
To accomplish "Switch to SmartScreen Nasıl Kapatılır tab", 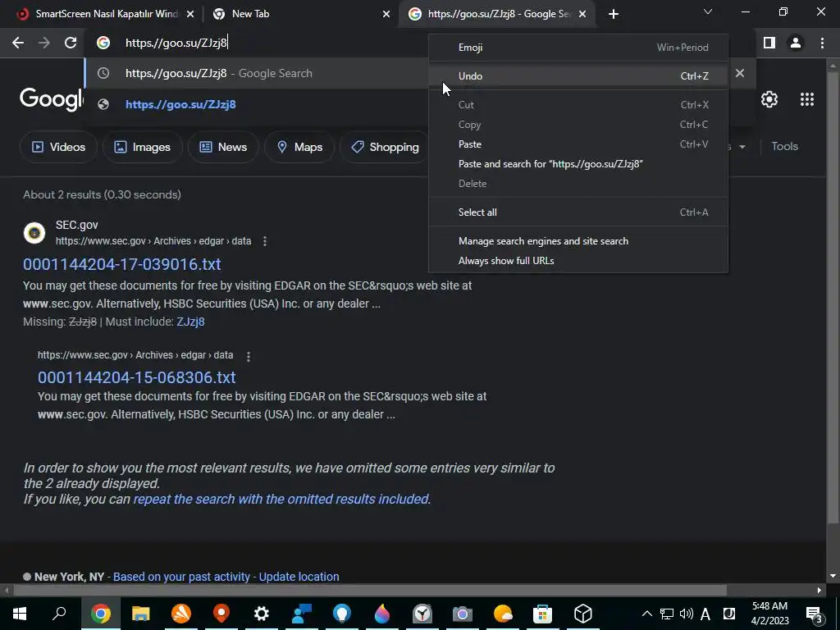I will (107, 14).
